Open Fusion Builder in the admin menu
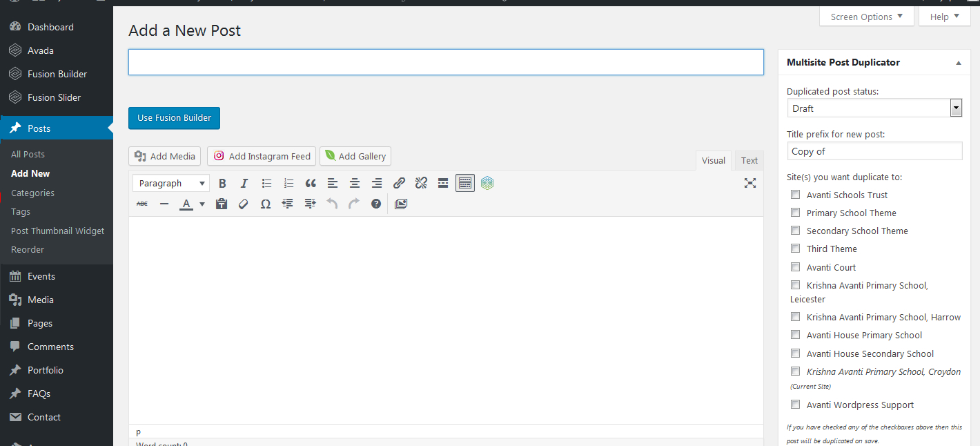 pos(57,74)
